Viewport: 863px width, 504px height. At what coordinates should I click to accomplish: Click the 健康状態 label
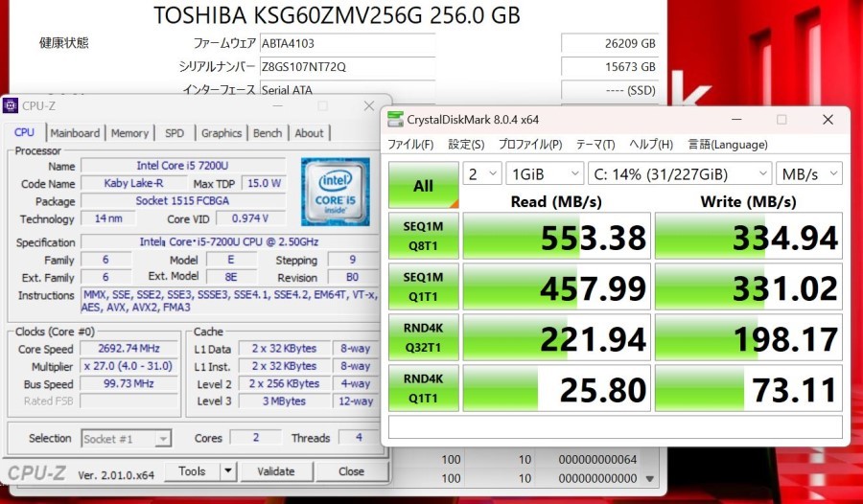coord(64,43)
